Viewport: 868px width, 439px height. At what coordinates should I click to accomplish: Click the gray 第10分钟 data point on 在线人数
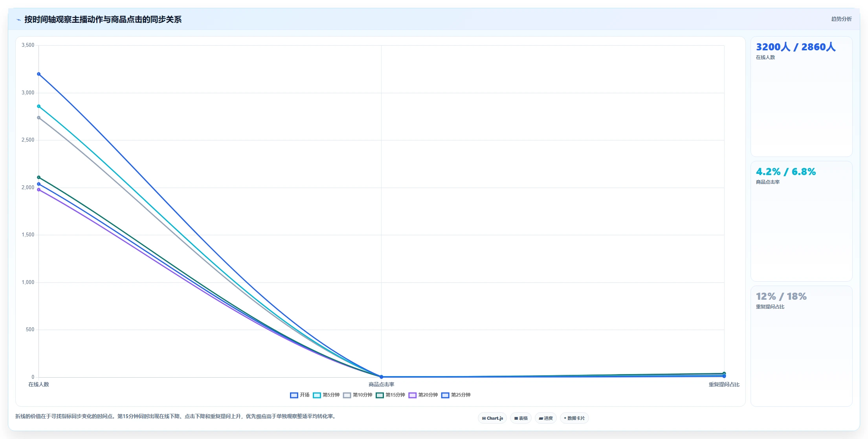coord(39,118)
